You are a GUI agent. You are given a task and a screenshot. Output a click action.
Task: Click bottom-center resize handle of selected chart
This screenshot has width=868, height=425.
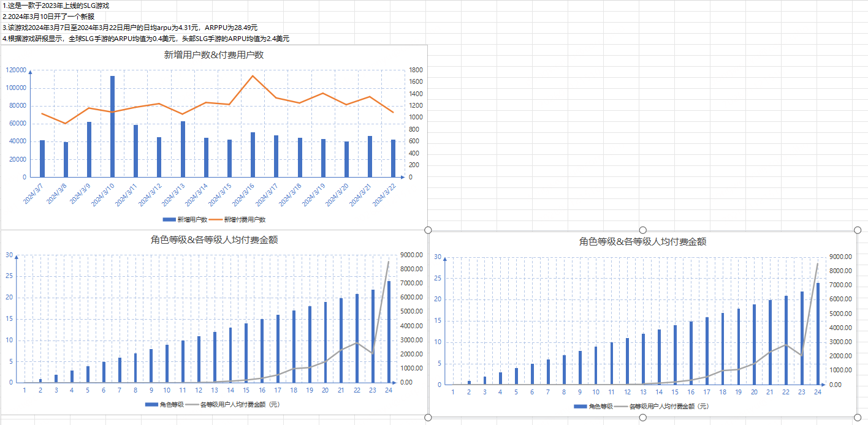pyautogui.click(x=642, y=418)
